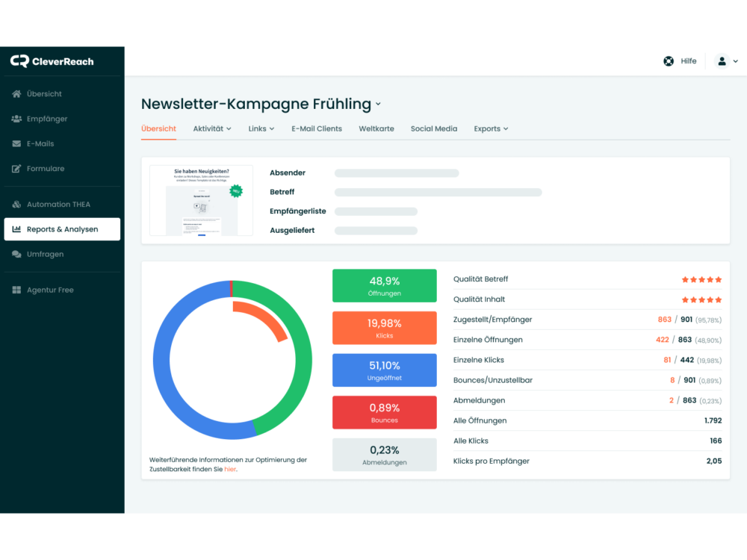Click the E-Mails envelope icon

17,143
